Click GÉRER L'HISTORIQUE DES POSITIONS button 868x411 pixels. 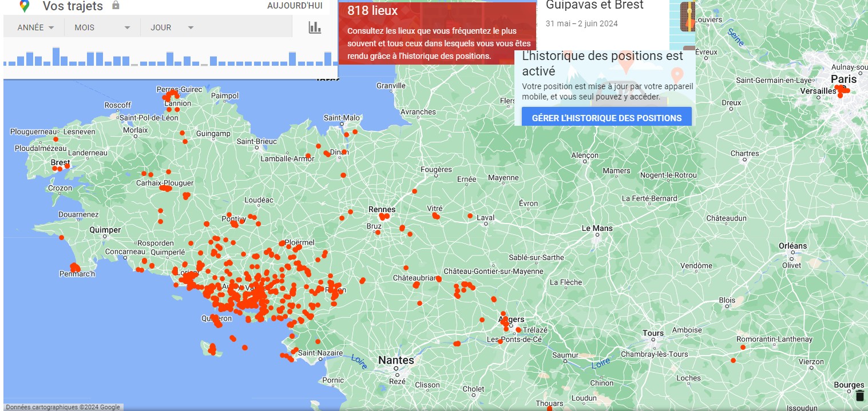(x=607, y=118)
